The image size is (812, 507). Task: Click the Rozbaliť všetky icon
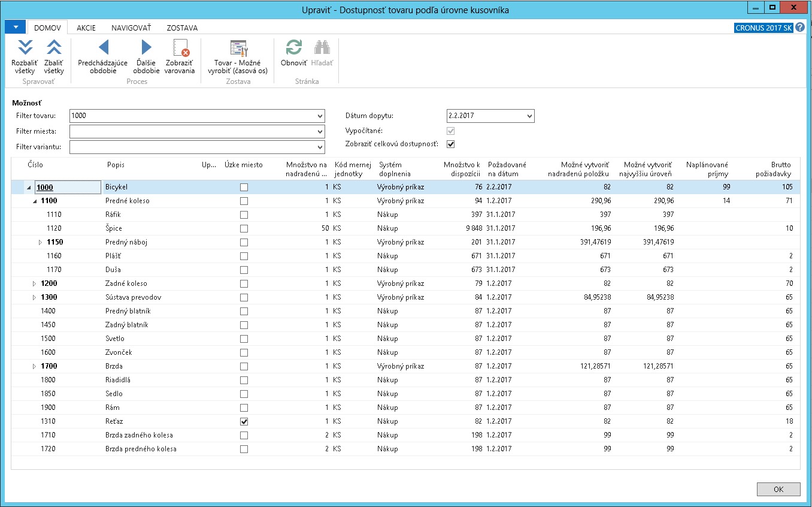tap(25, 47)
